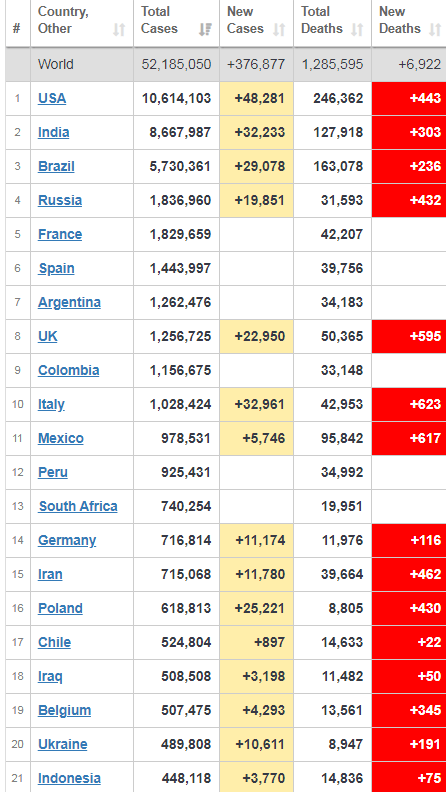Open the USA country link

point(52,98)
